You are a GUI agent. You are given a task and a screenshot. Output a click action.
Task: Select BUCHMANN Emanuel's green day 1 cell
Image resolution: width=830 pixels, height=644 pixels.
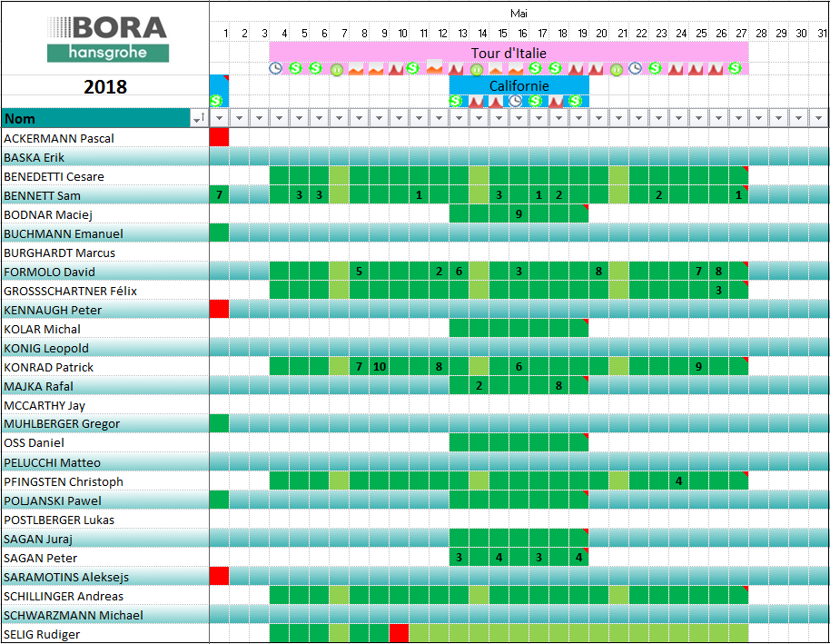[219, 233]
